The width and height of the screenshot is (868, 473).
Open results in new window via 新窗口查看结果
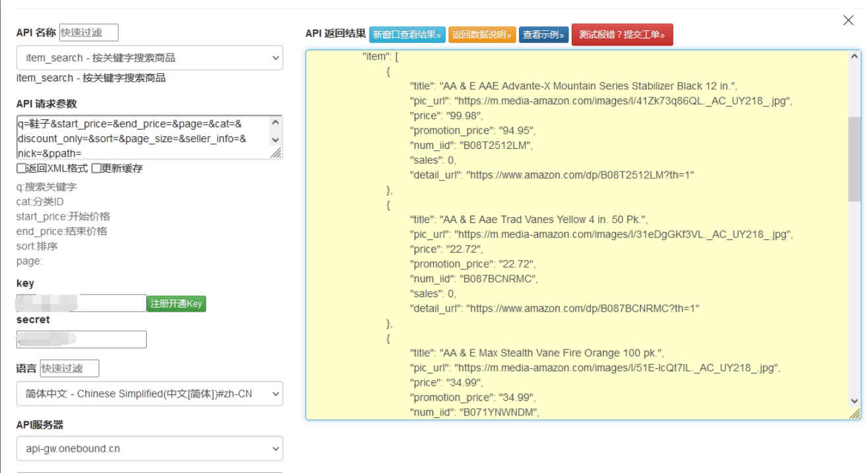(x=407, y=34)
